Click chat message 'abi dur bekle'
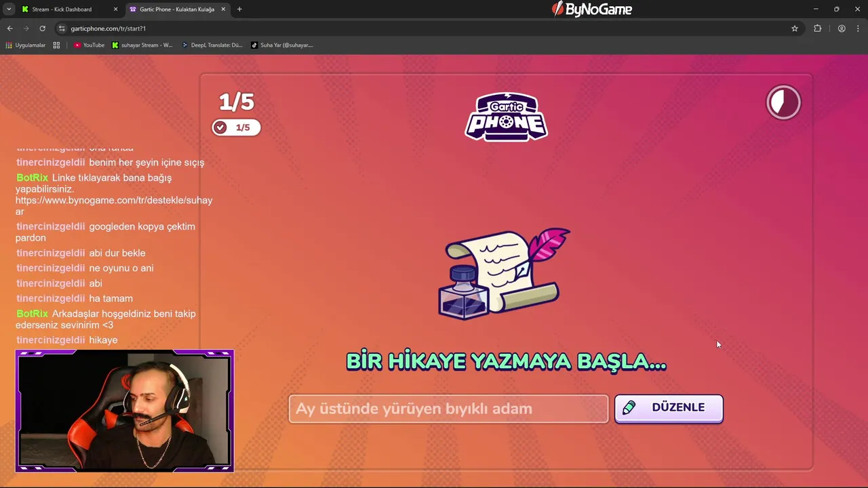Viewport: 868px width, 488px height. 117,253
